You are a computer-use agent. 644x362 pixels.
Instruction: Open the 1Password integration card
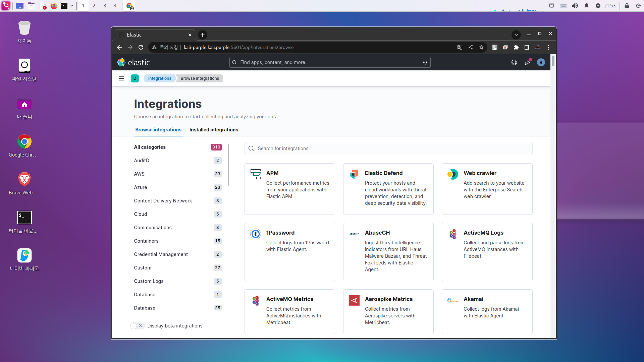pos(289,252)
